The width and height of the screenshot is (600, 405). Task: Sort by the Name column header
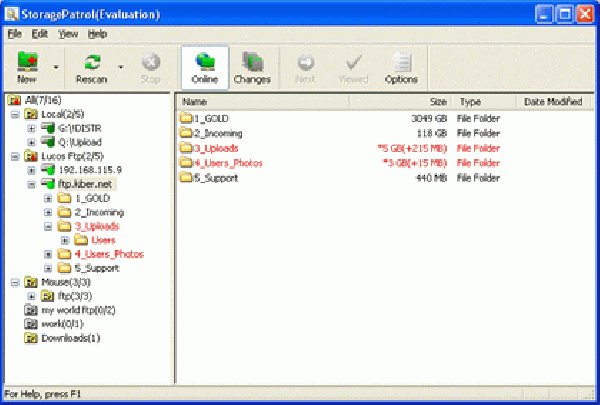[x=263, y=102]
